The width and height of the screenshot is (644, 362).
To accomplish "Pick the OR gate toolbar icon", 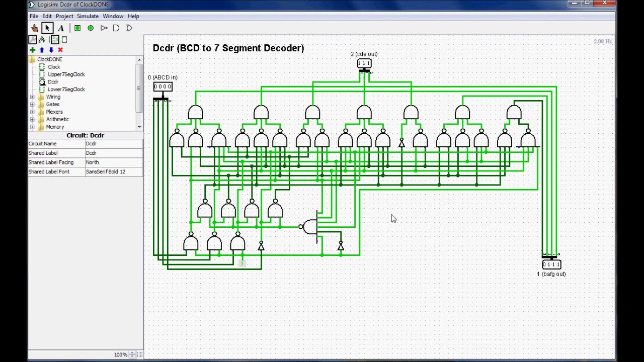I will coord(129,28).
